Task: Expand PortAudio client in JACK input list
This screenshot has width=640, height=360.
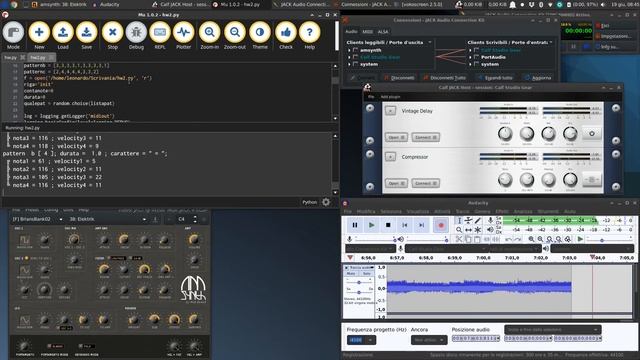Action: point(470,57)
